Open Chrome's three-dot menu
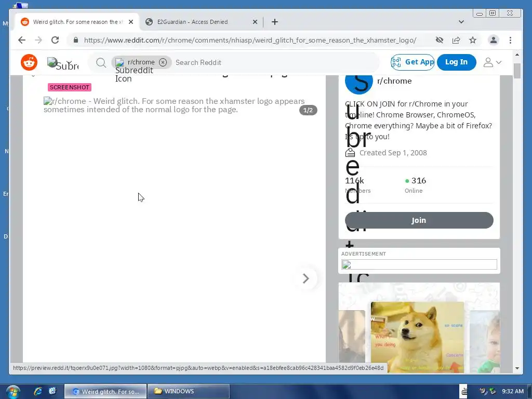The image size is (532, 399). [x=510, y=40]
